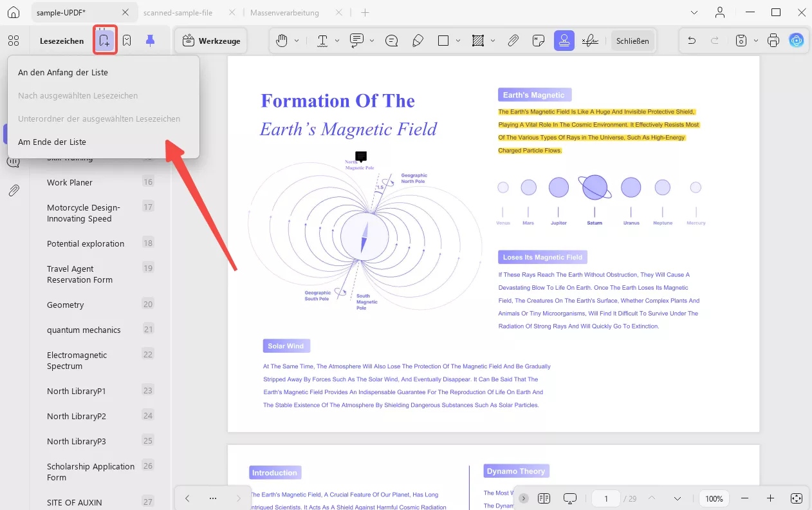
Task: Click the print icon
Action: tap(773, 41)
